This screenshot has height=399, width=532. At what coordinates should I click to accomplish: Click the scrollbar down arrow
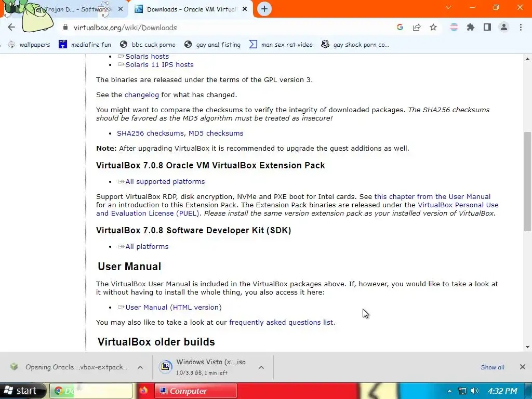coord(527,347)
